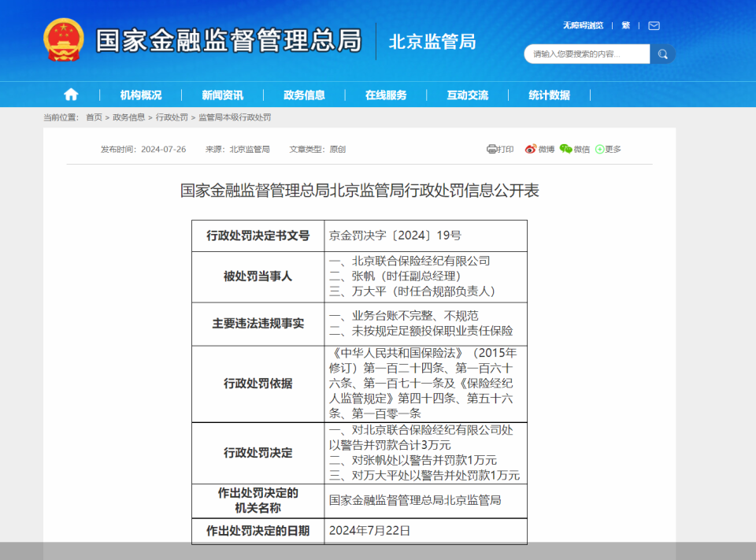Click the line 万大平（时任合规部负责人）

[426, 291]
